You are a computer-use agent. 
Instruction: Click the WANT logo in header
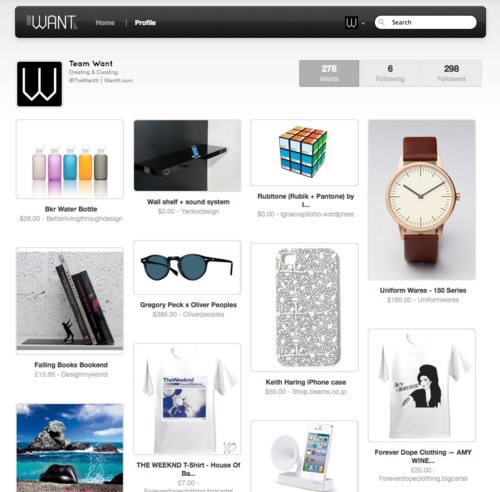point(52,22)
